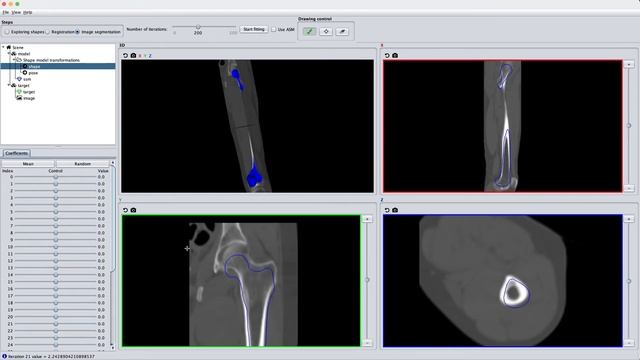
Task: Click the femur cross-section in Z view
Action: [515, 291]
